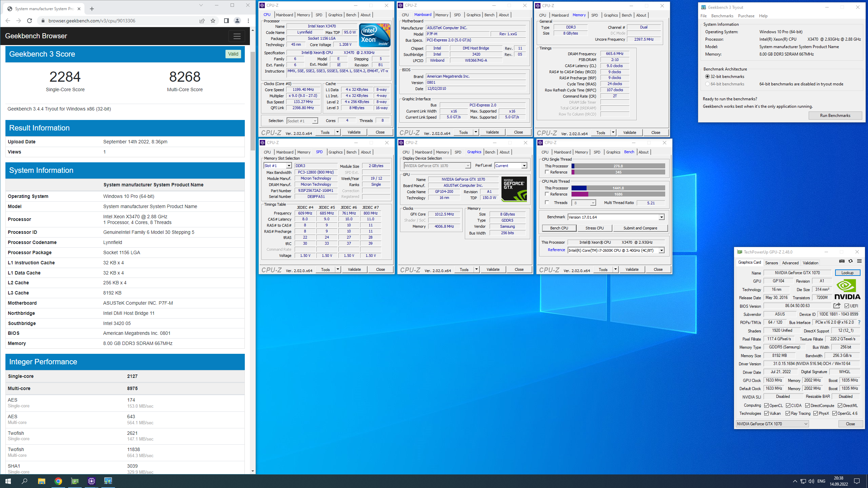Image resolution: width=868 pixels, height=488 pixels.
Task: Toggle the UEFI checkbox in GPU-Z
Action: tap(847, 306)
